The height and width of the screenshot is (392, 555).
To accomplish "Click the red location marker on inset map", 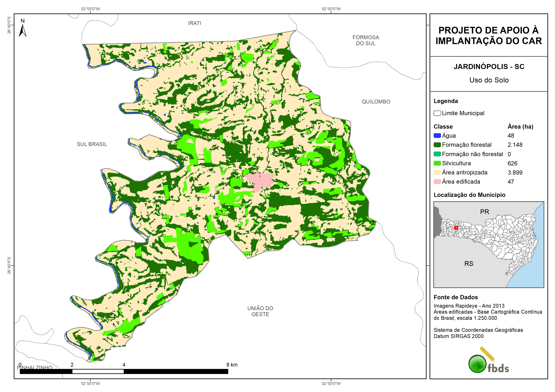I will click(456, 228).
